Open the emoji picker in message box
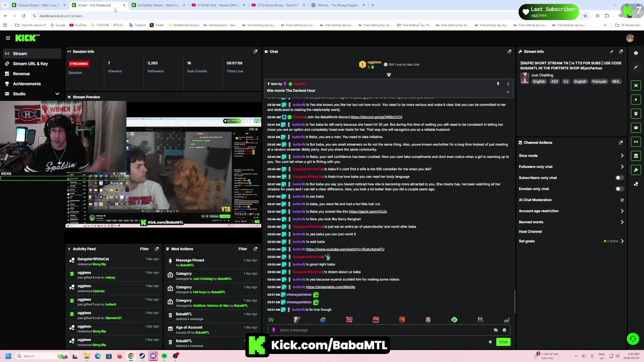 click(504, 330)
